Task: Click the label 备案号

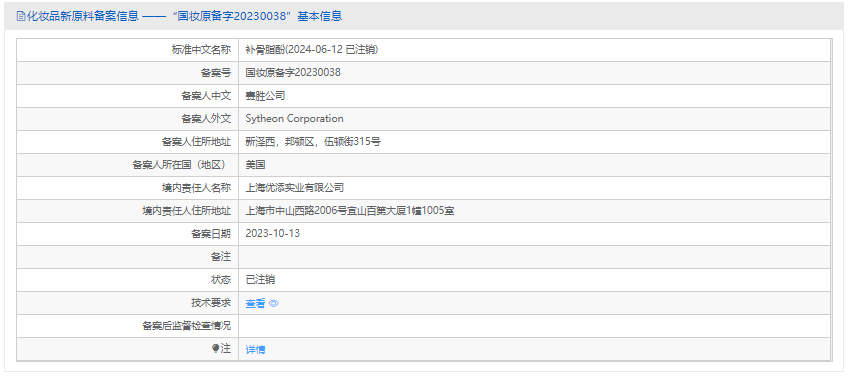Action: 215,72
